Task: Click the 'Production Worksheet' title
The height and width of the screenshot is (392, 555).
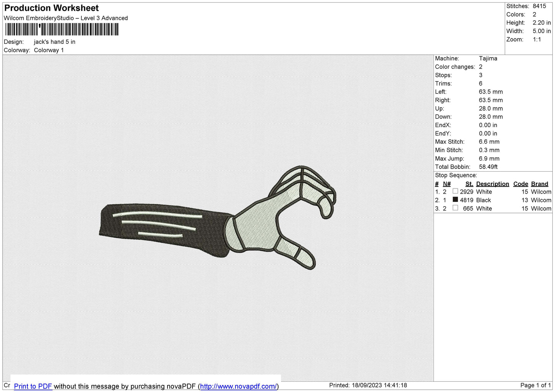Action: (x=51, y=8)
